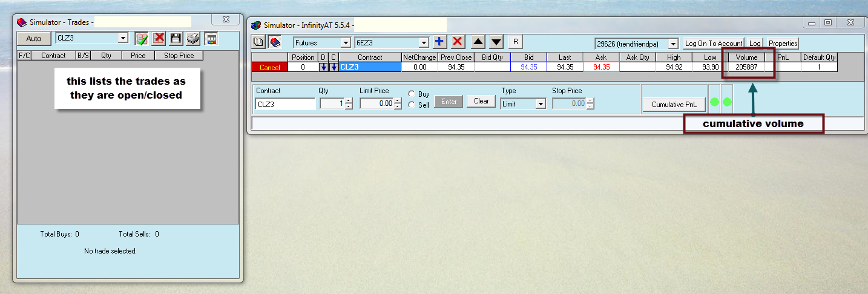The image size is (868, 294).
Task: Increase Qty with the stepper up arrow
Action: point(348,100)
